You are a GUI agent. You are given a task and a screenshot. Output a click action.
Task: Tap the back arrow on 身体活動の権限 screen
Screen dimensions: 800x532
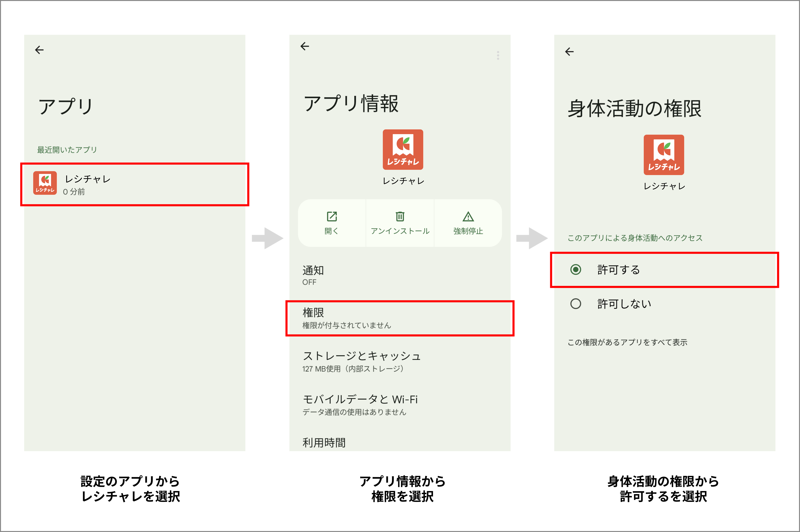569,51
